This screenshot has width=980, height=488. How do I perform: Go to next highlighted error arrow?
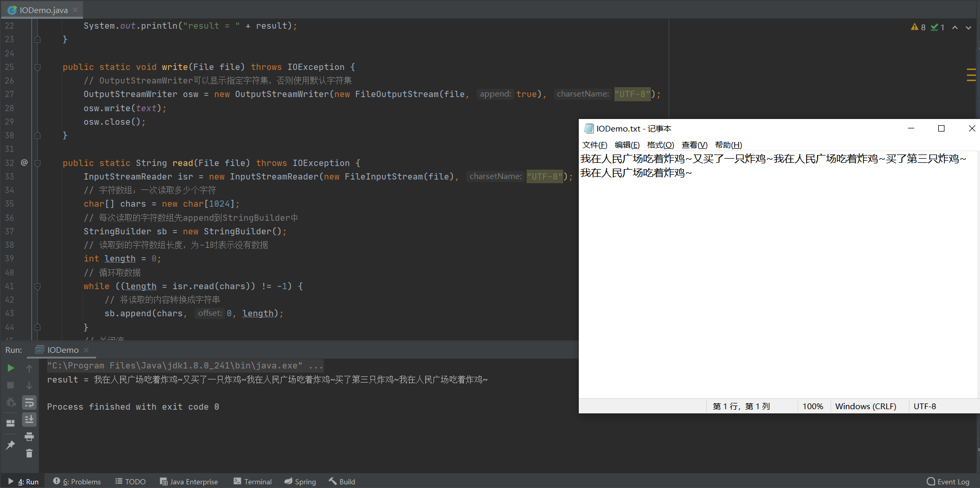(x=969, y=27)
